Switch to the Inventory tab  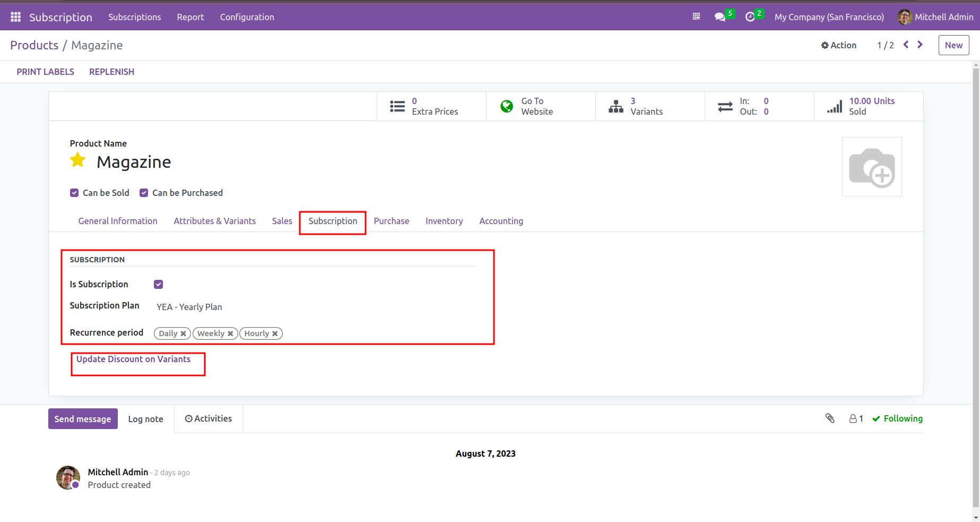point(444,221)
